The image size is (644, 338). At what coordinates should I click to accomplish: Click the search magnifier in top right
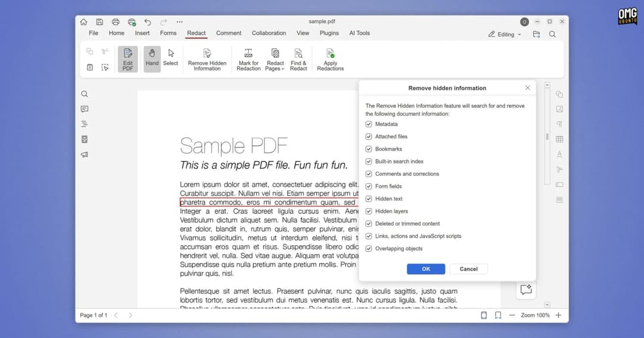point(552,35)
